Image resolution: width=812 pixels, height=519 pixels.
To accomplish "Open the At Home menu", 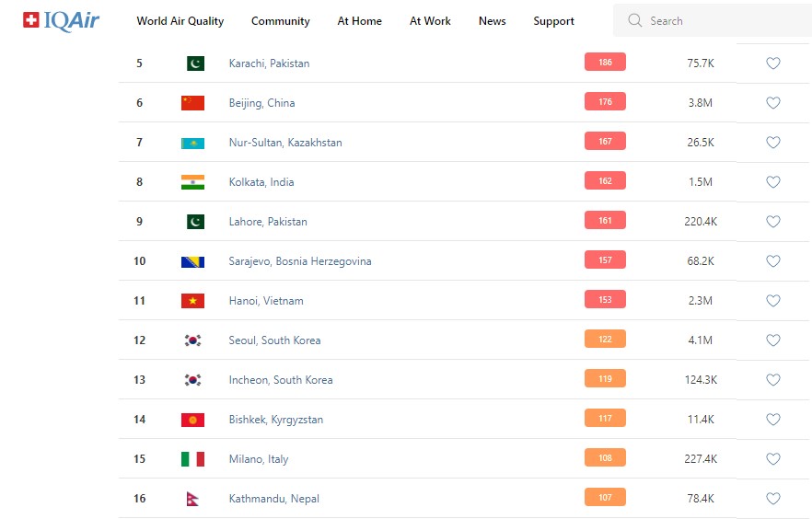I will pos(360,21).
